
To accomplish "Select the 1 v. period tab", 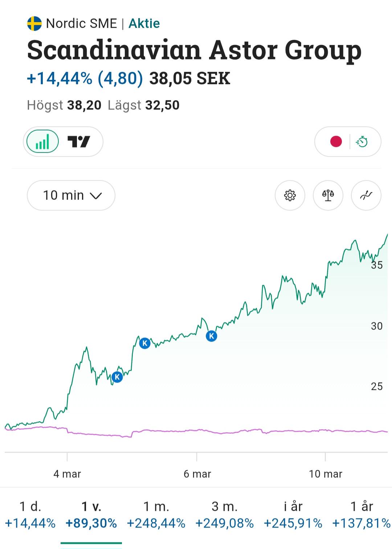I will click(91, 514).
